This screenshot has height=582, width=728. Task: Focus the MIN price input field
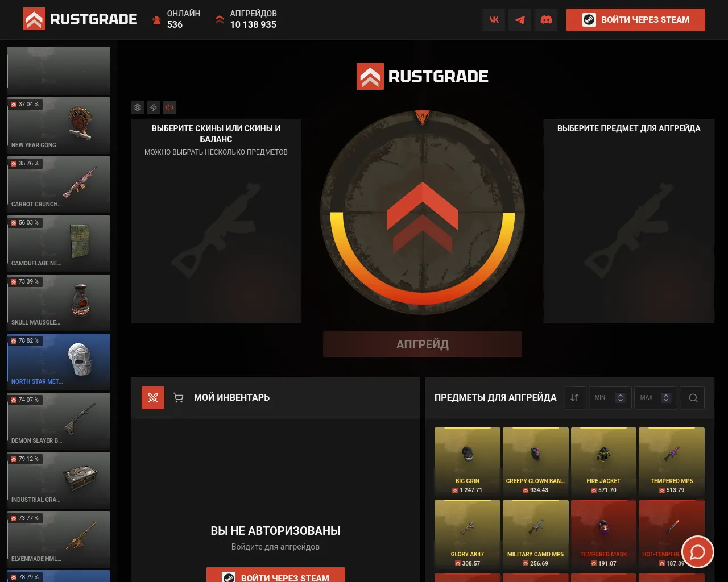click(x=610, y=398)
